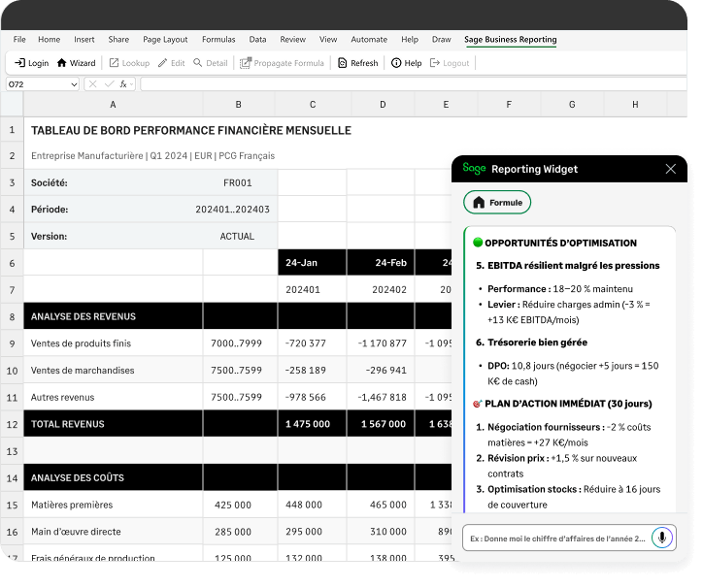Open the Share tab
The image size is (703, 588).
pyautogui.click(x=118, y=40)
